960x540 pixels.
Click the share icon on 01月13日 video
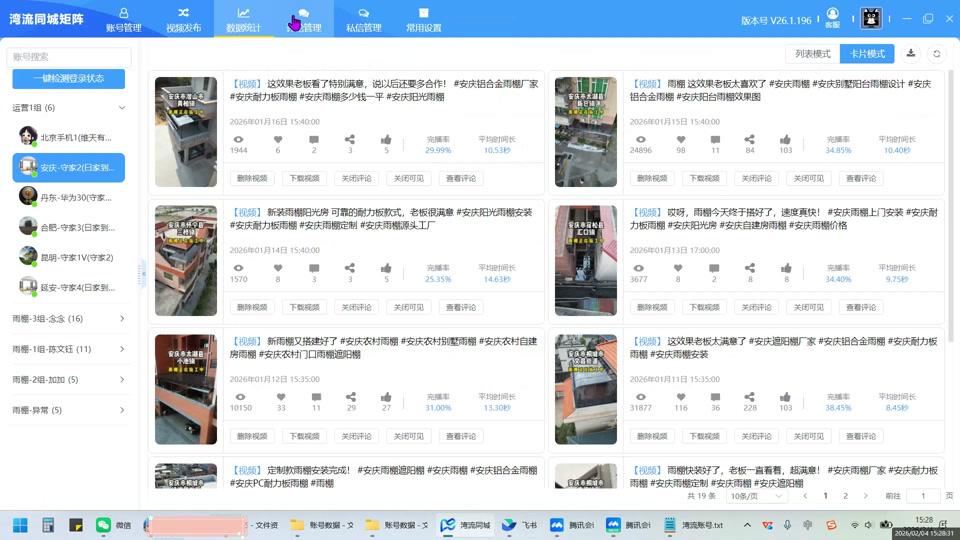(749, 268)
